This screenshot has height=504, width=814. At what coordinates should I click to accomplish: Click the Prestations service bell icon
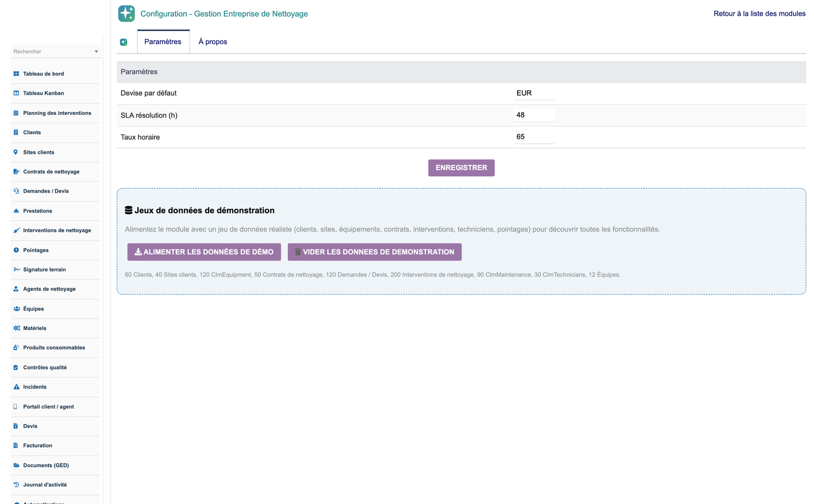click(16, 211)
